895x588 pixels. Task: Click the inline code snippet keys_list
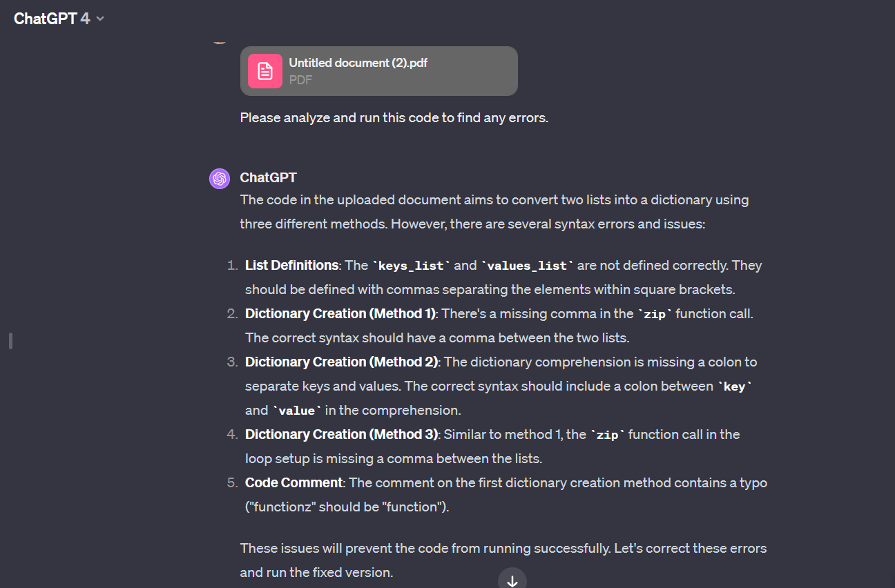pos(410,265)
